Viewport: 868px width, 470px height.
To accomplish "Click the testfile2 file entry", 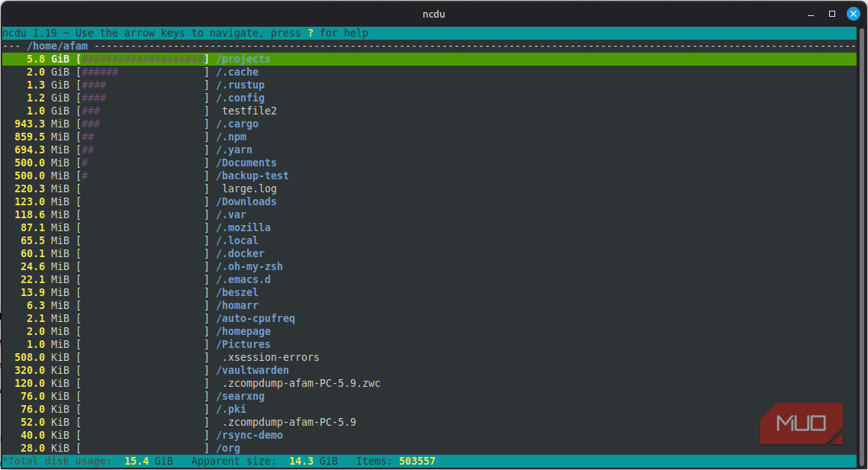I will 249,111.
